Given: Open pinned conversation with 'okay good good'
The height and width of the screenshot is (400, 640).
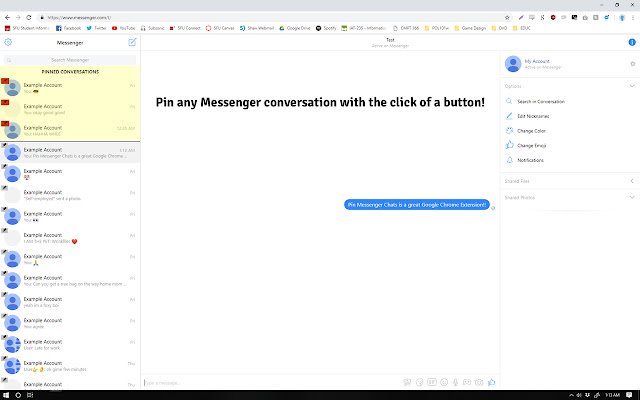Looking at the screenshot, I should click(70, 109).
